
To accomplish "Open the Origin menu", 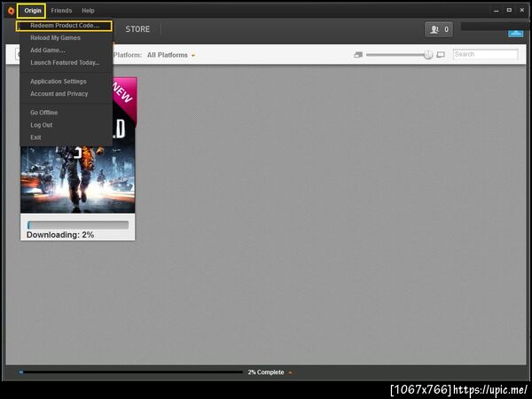I will click(33, 11).
